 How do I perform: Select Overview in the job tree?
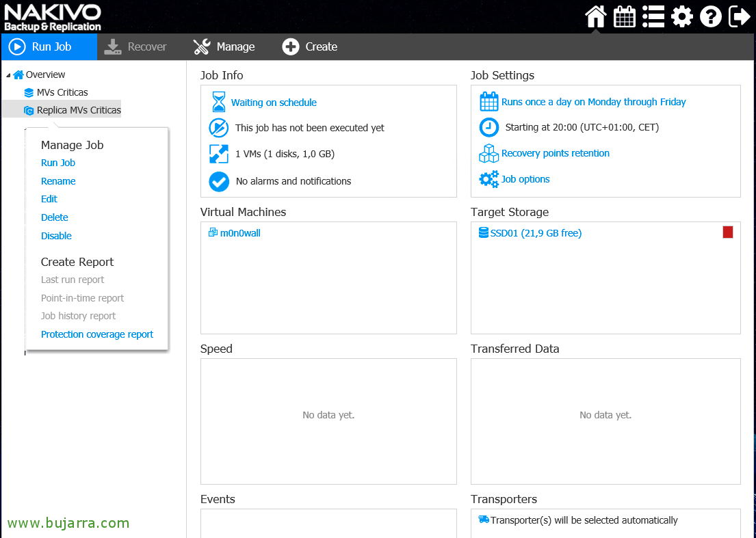(x=45, y=75)
